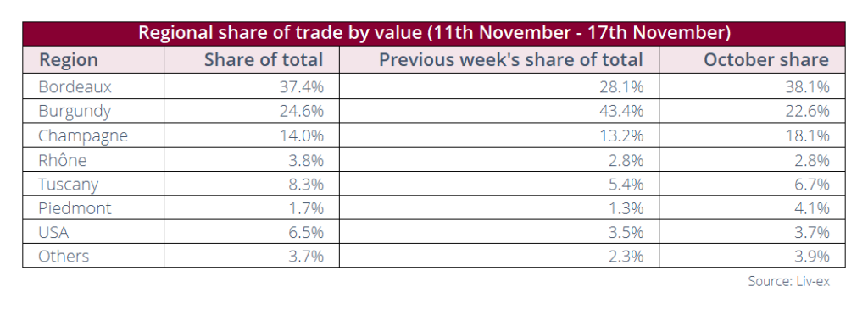
Task: Select the Bordeaux row label
Action: (x=75, y=87)
